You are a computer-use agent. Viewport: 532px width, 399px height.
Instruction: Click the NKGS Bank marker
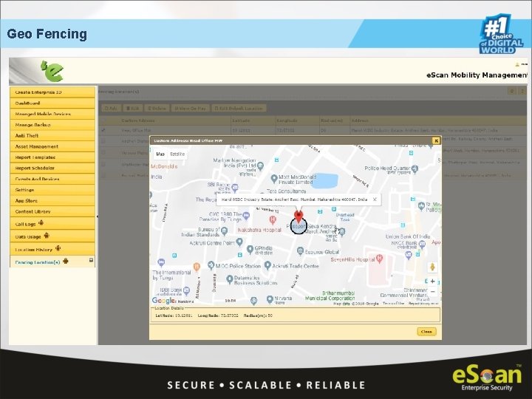click(422, 244)
